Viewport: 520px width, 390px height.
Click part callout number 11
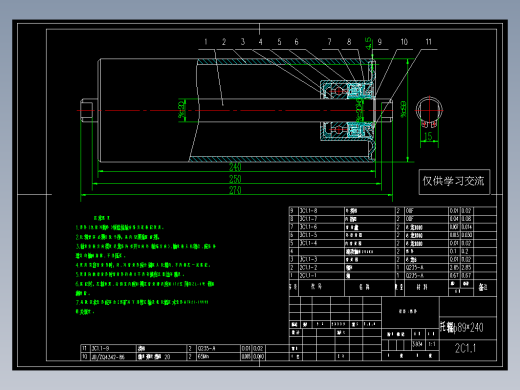(429, 42)
